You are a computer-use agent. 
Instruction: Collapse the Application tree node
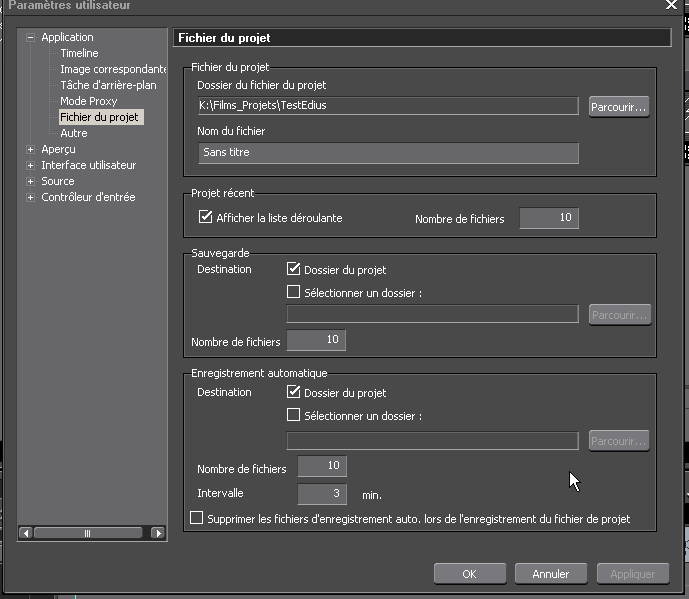[31, 38]
